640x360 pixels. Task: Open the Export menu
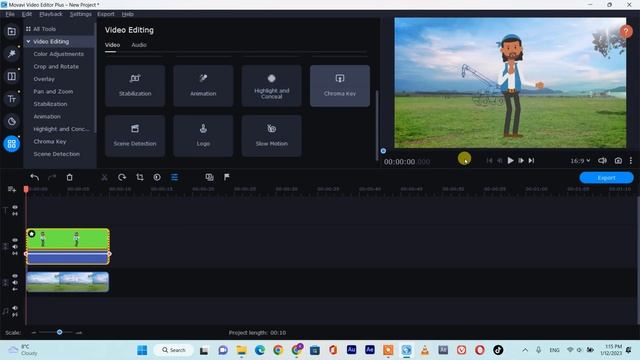pos(106,14)
